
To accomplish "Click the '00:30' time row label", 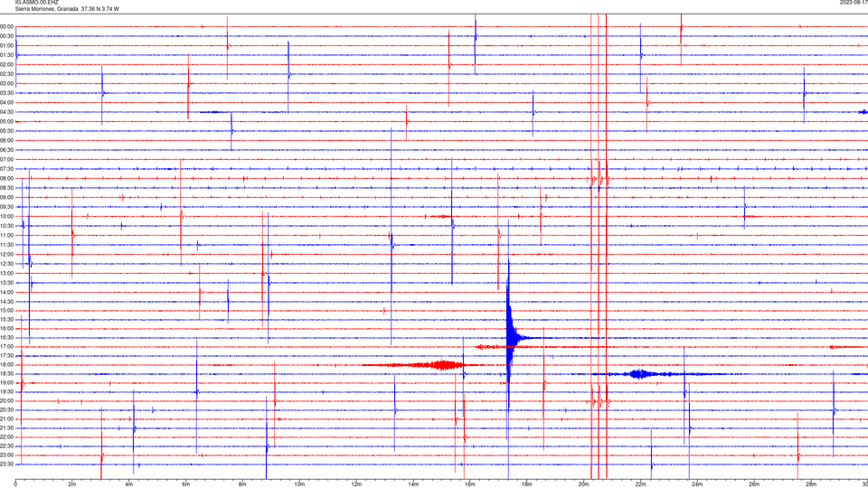I will (7, 36).
